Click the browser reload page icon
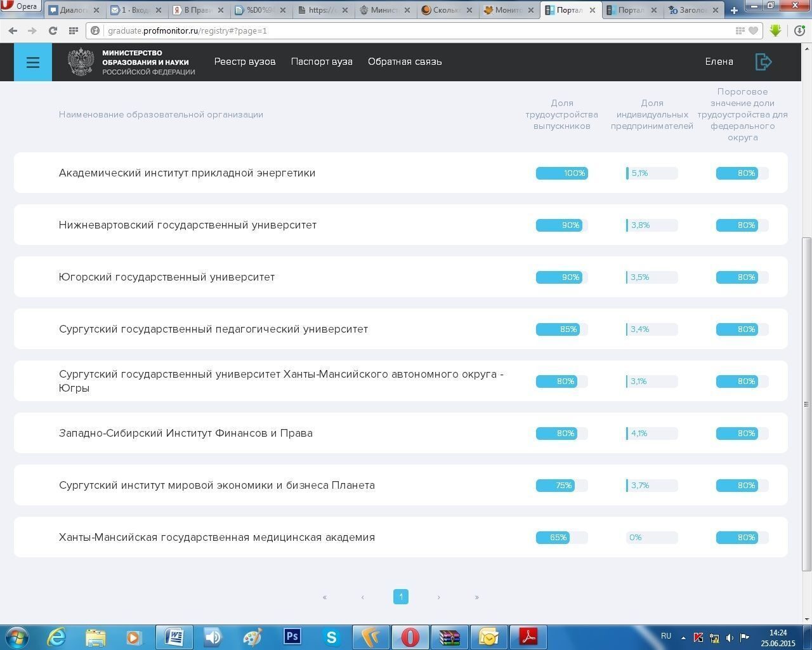 [53, 30]
